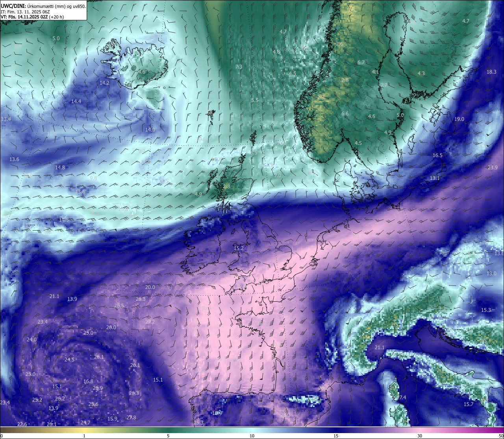Click the 23.9 value at the right edge

[493, 168]
